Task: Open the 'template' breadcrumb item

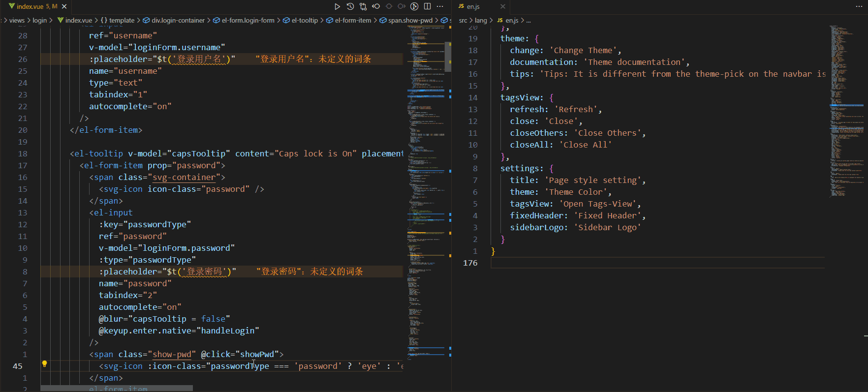Action: [x=118, y=20]
